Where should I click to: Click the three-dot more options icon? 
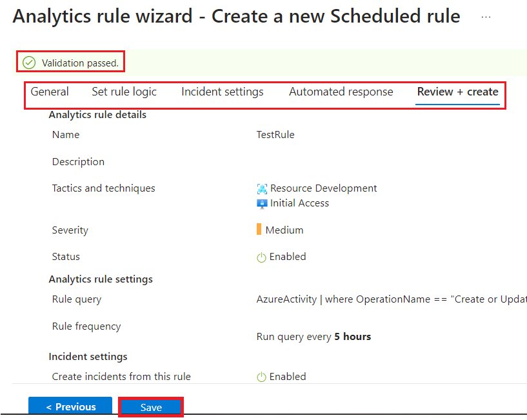click(486, 17)
